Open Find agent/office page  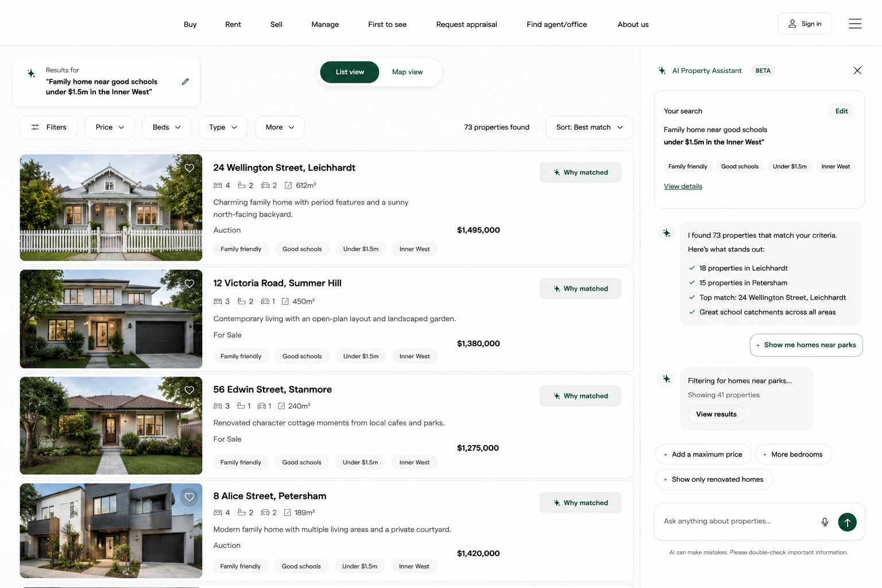click(x=556, y=24)
